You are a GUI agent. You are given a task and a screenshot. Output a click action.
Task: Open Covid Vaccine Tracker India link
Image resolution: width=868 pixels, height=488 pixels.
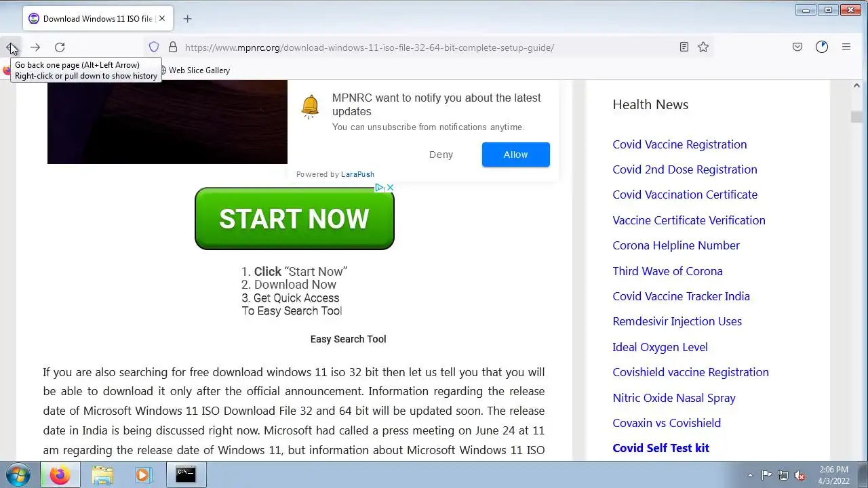[x=681, y=296]
